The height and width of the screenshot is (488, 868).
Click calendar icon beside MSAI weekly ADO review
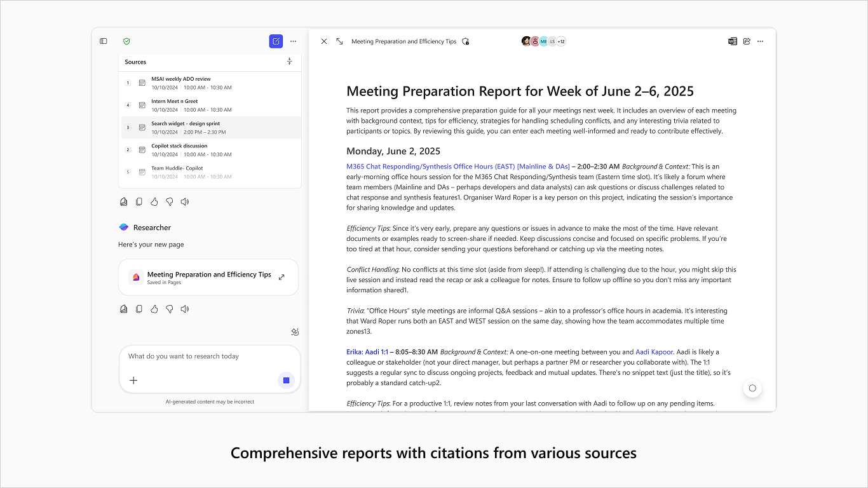point(142,83)
